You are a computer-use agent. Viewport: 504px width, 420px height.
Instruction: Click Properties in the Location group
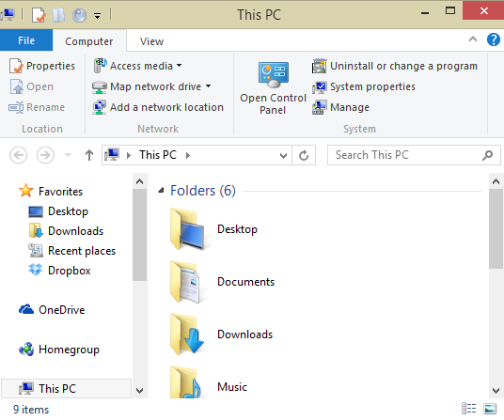click(42, 66)
